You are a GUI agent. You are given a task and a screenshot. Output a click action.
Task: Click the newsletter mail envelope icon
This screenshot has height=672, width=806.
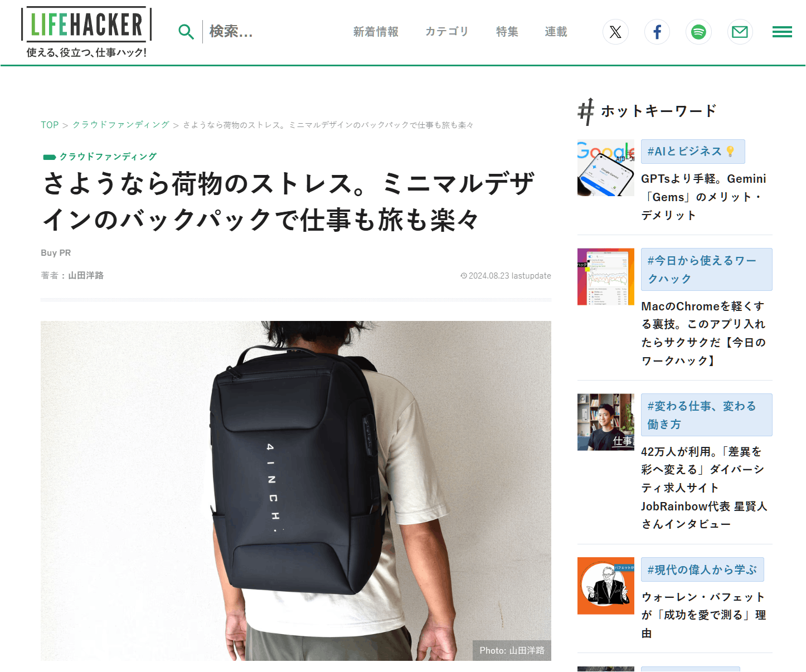740,32
